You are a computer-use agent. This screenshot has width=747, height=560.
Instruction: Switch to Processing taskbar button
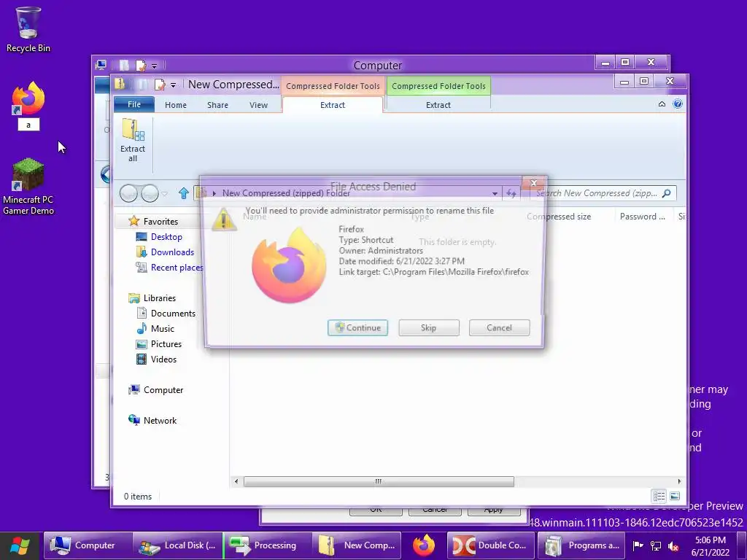click(267, 545)
